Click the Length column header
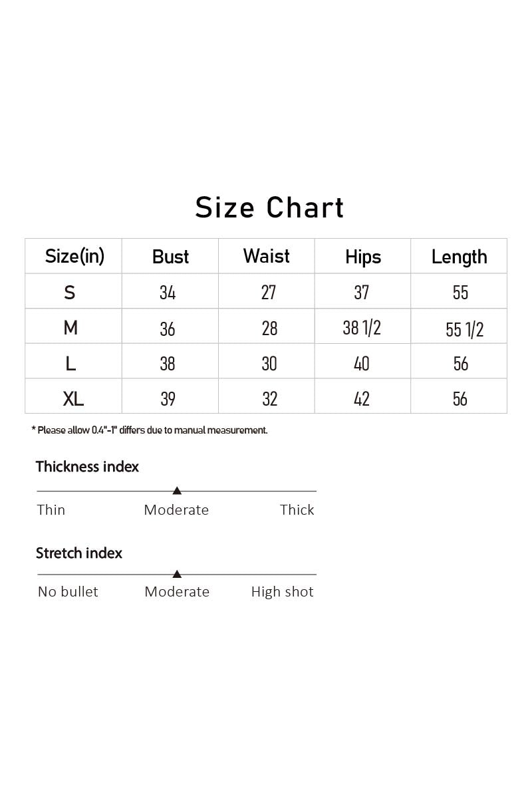This screenshot has width=532, height=798. pos(460,257)
